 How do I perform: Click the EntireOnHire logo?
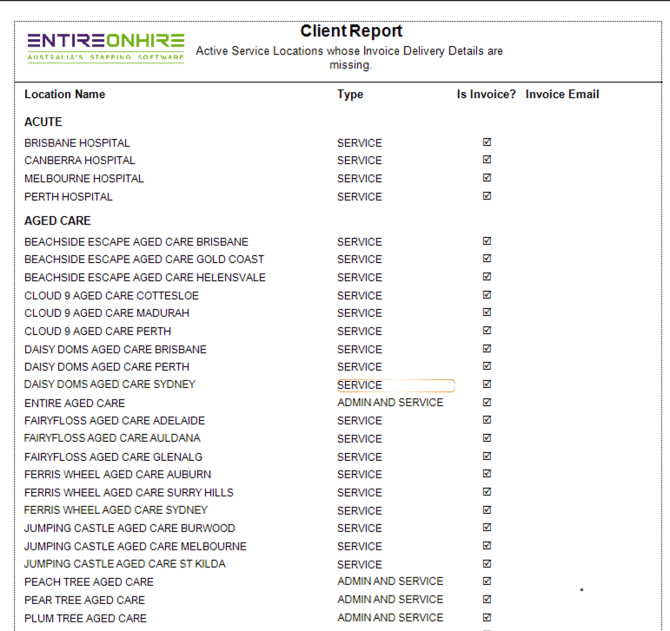coord(106,46)
